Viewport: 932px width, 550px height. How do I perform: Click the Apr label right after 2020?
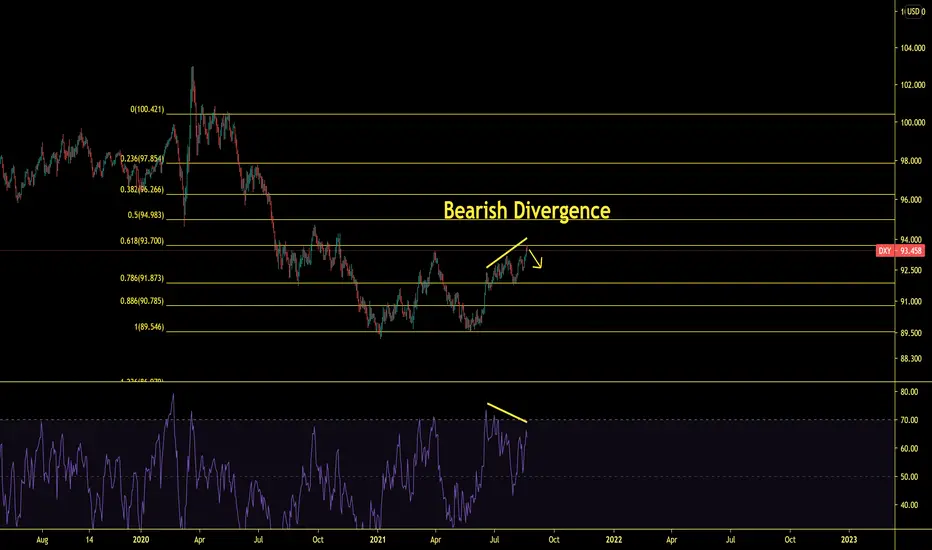[199, 540]
